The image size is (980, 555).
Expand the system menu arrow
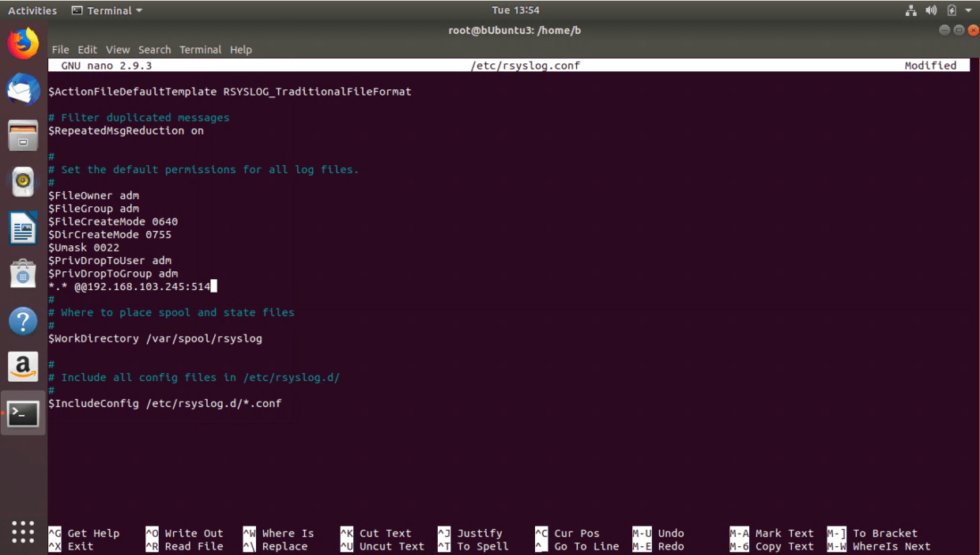coord(968,10)
